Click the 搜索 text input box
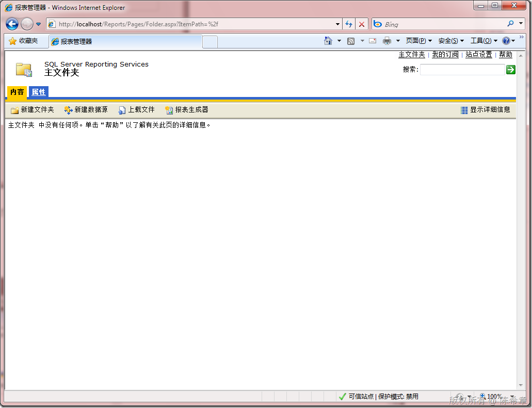 (x=462, y=70)
